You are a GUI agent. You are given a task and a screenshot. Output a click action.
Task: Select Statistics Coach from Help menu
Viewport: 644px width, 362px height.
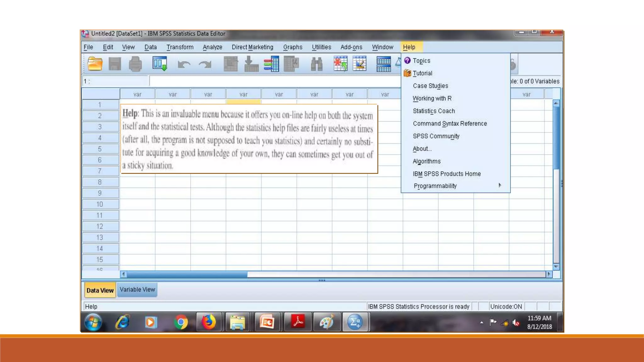coord(434,111)
